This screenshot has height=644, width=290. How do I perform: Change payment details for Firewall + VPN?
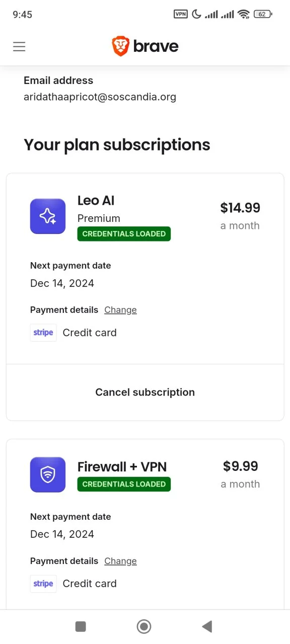tap(120, 561)
